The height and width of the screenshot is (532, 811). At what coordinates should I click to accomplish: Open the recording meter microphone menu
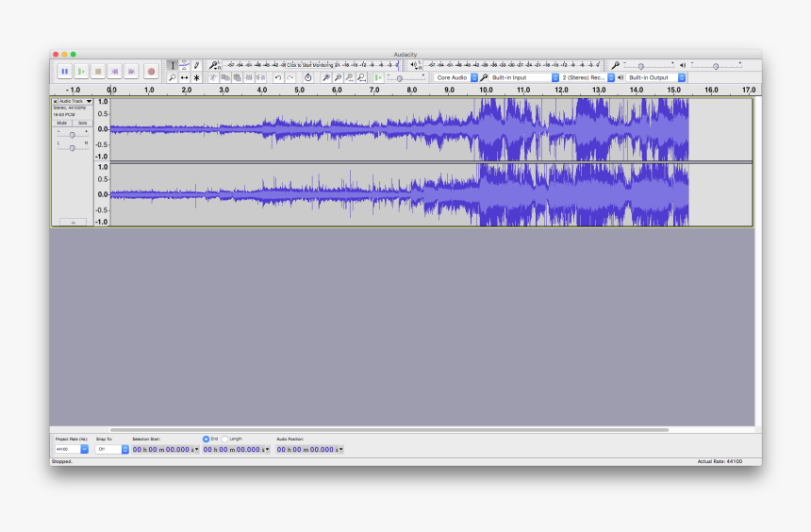[214, 65]
